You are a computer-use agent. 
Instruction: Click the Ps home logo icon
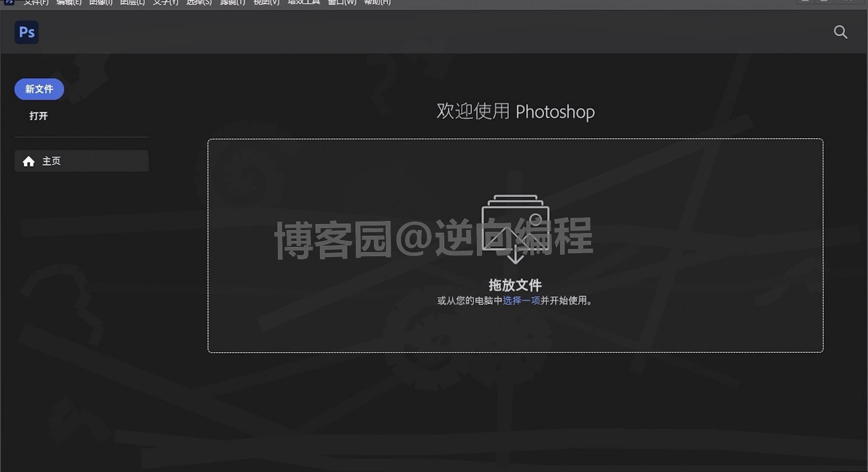26,32
